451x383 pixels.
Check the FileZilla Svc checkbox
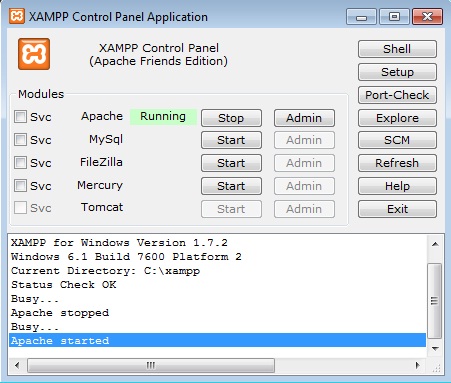point(20,163)
